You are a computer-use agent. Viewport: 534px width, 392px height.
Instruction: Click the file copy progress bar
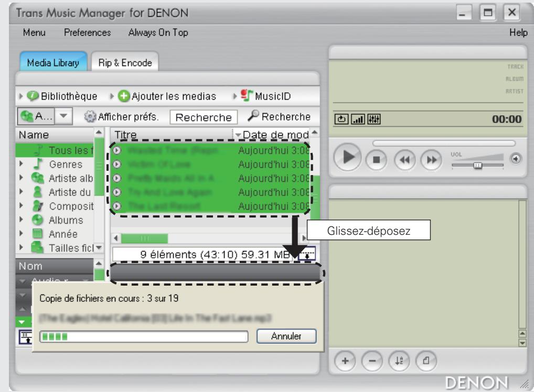144,336
